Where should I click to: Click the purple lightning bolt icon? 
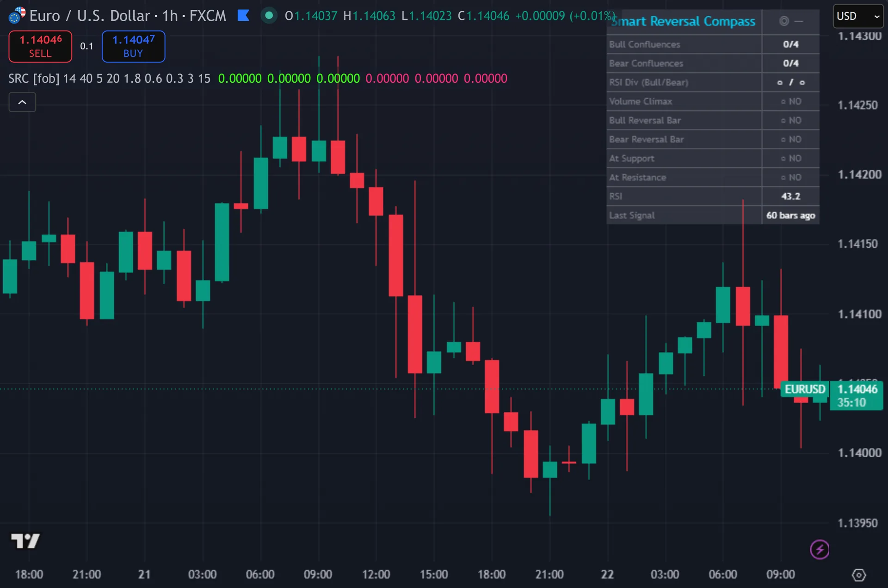pyautogui.click(x=820, y=550)
